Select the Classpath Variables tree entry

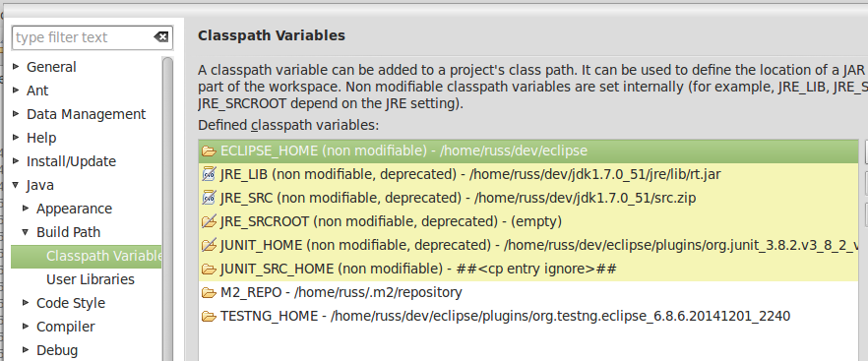[x=87, y=256]
